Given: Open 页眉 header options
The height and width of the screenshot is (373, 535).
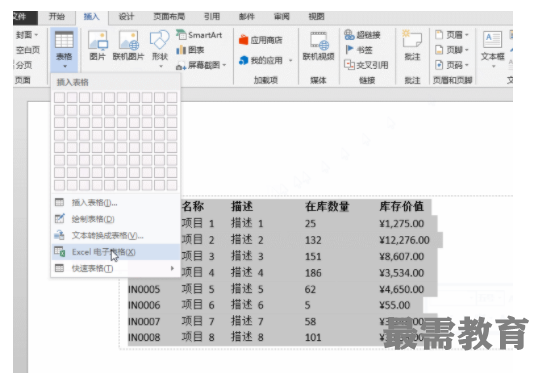Looking at the screenshot, I should 452,35.
